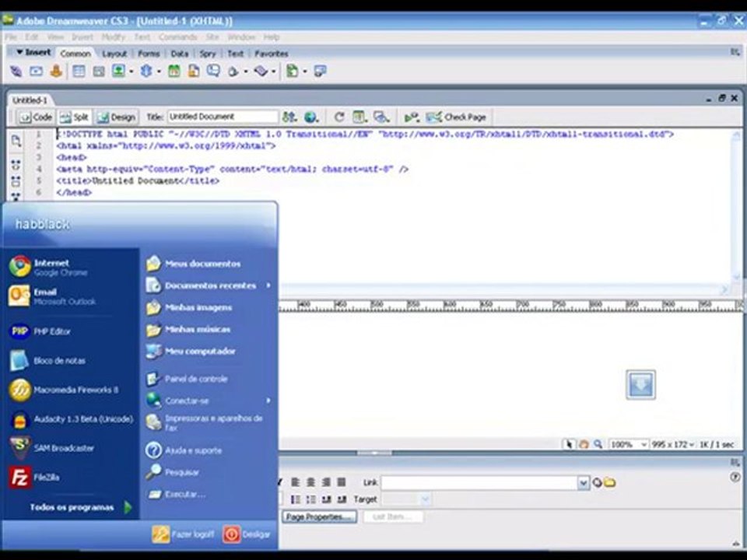747x560 pixels.
Task: Switch to the Favorites tab
Action: point(271,54)
